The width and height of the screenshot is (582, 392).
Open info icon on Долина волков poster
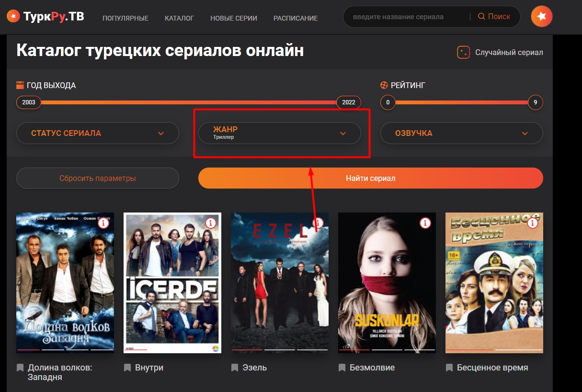click(x=103, y=223)
